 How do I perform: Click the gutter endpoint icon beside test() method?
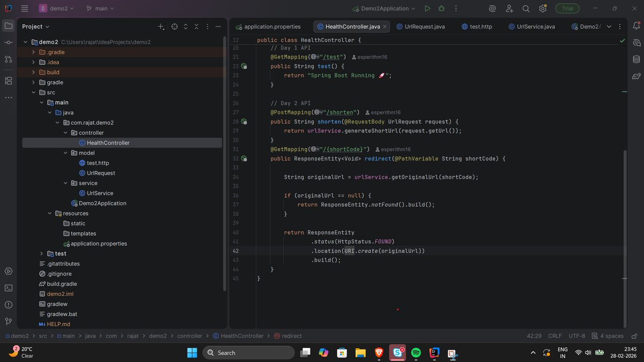click(x=244, y=66)
